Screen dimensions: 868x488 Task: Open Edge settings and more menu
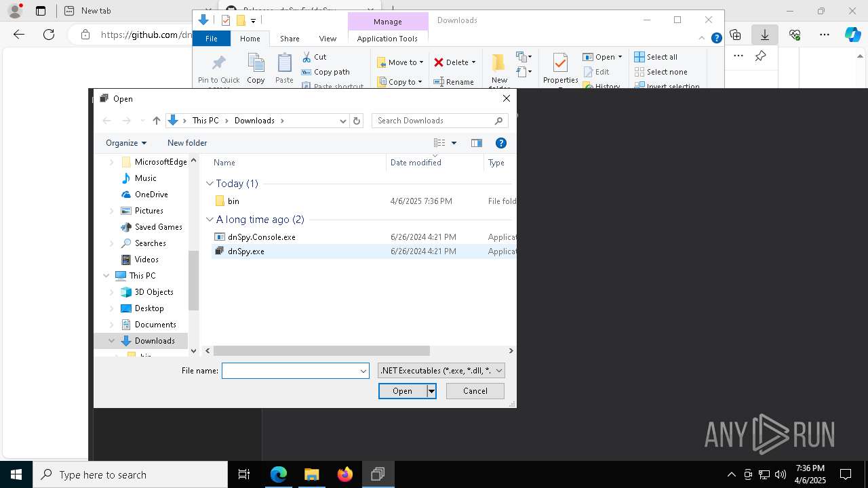[x=825, y=35]
